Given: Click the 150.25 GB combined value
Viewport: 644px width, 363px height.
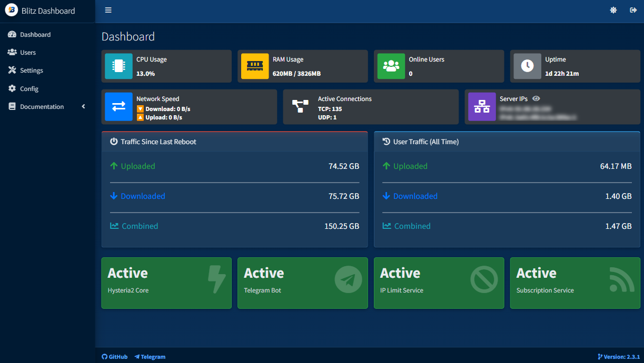Looking at the screenshot, I should (x=342, y=226).
